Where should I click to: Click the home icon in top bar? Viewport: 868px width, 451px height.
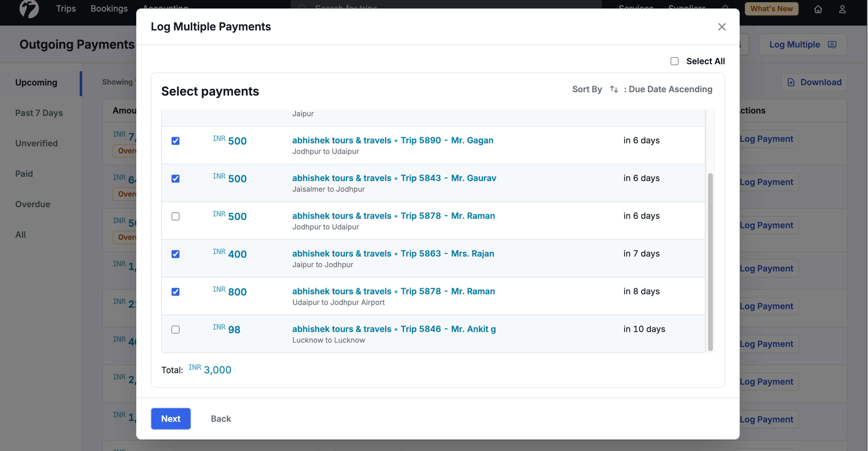tap(818, 9)
